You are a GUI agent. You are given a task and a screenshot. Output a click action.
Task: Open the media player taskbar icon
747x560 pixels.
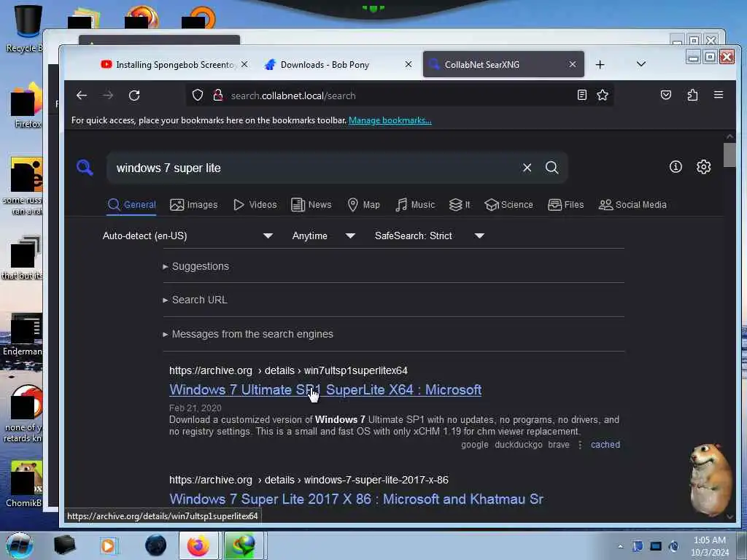[109, 545]
